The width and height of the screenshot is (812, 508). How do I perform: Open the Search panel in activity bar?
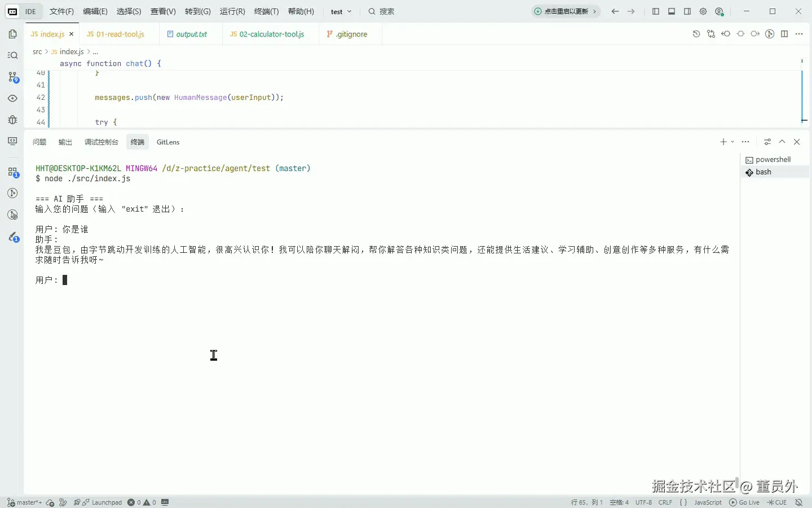tap(12, 55)
